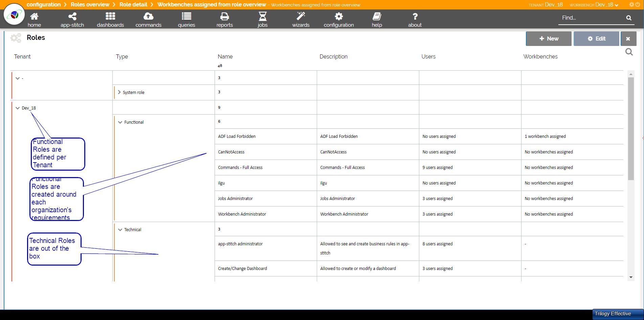
Task: Open the app-stitch share icon
Action: 72,16
